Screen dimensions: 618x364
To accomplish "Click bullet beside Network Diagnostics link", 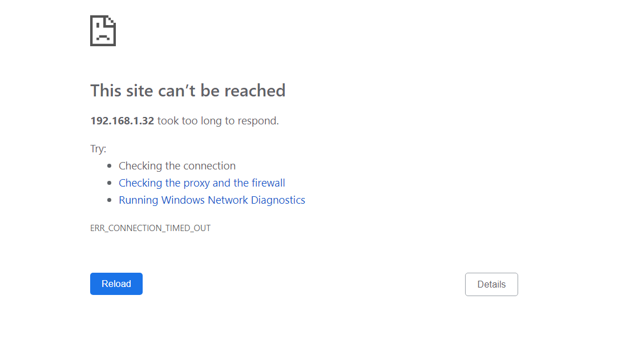I will 110,200.
